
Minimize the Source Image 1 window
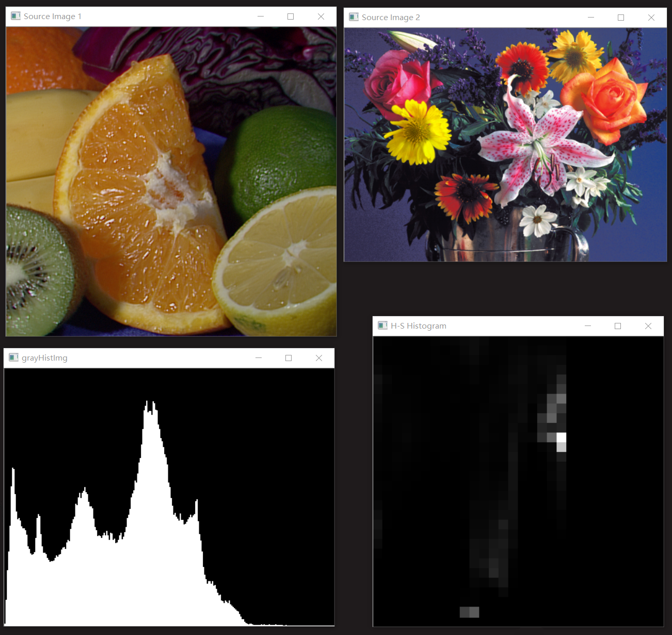coord(260,16)
